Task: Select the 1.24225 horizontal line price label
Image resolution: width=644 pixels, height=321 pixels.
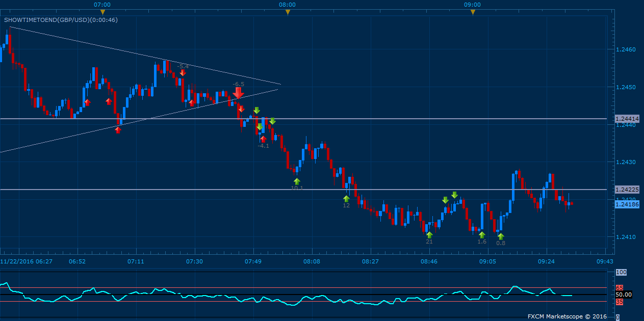Action: pos(627,190)
